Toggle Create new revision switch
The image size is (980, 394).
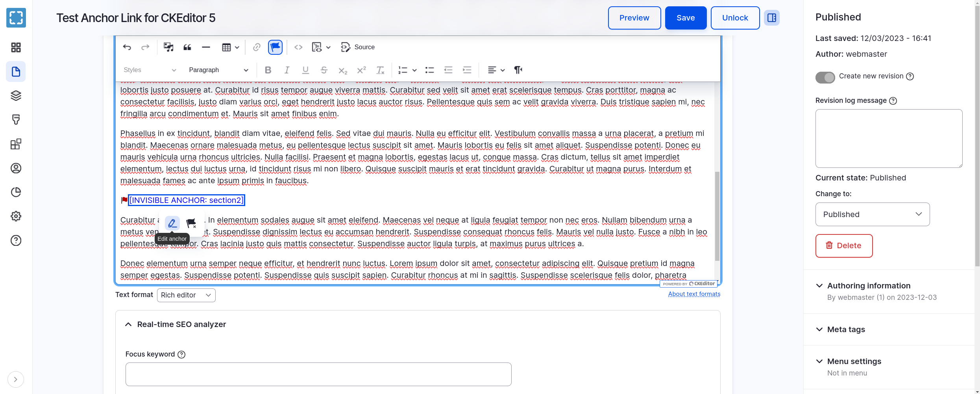click(825, 77)
